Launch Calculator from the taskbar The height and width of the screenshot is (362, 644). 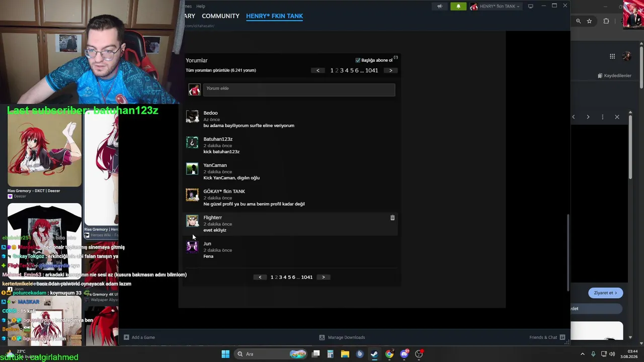pyautogui.click(x=330, y=354)
